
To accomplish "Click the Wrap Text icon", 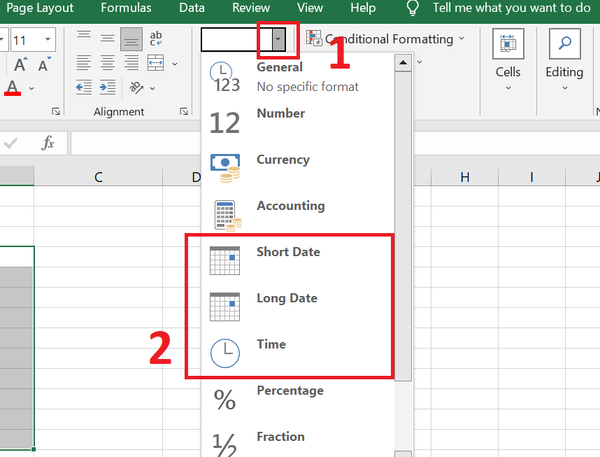I will pos(156,39).
